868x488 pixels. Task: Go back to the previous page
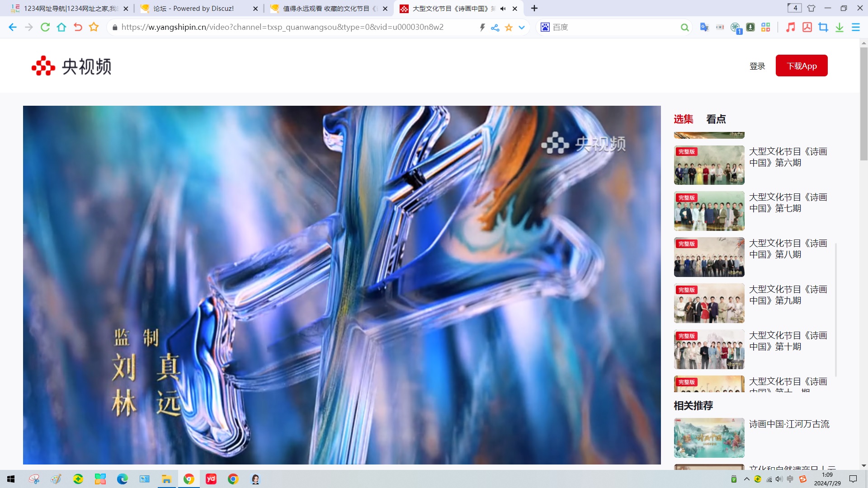(13, 27)
